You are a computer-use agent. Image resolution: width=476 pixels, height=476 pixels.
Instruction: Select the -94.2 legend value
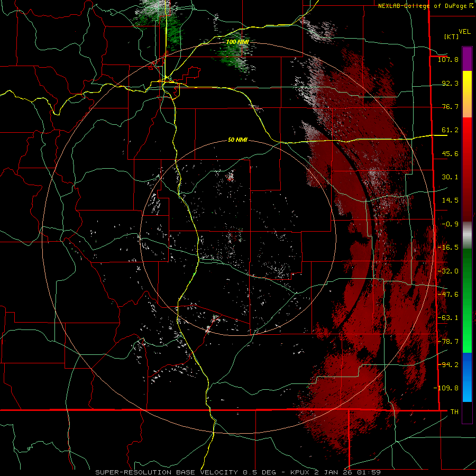pos(448,364)
